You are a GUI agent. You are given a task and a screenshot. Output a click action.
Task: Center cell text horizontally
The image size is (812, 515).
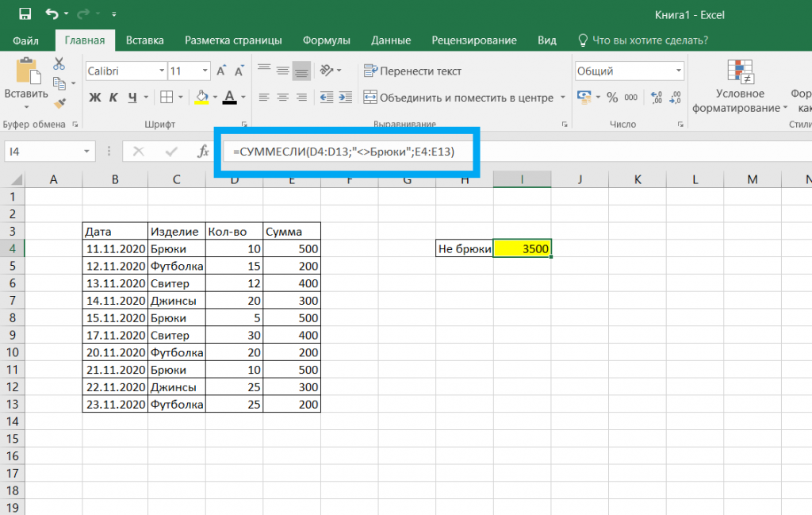coord(283,98)
